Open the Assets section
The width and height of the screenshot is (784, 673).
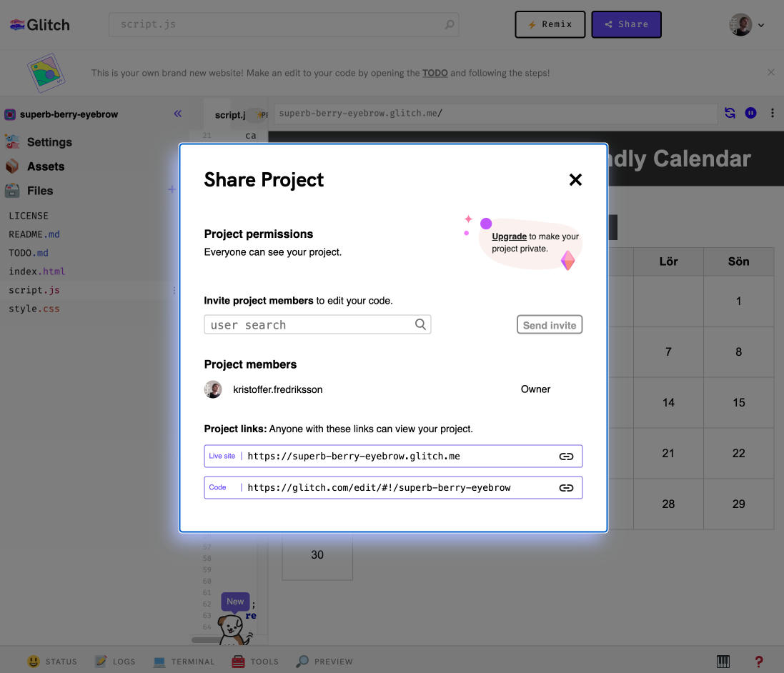point(46,166)
